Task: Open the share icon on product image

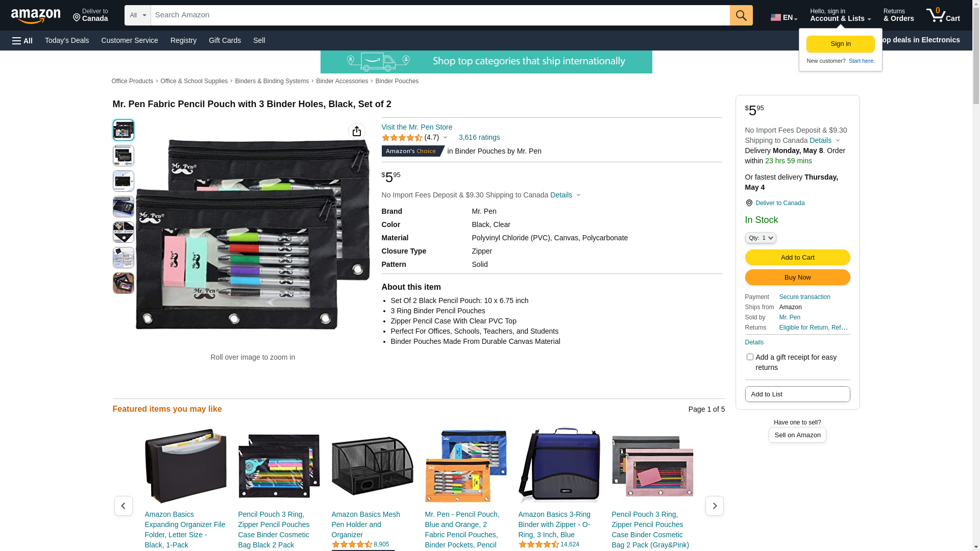Action: [357, 131]
